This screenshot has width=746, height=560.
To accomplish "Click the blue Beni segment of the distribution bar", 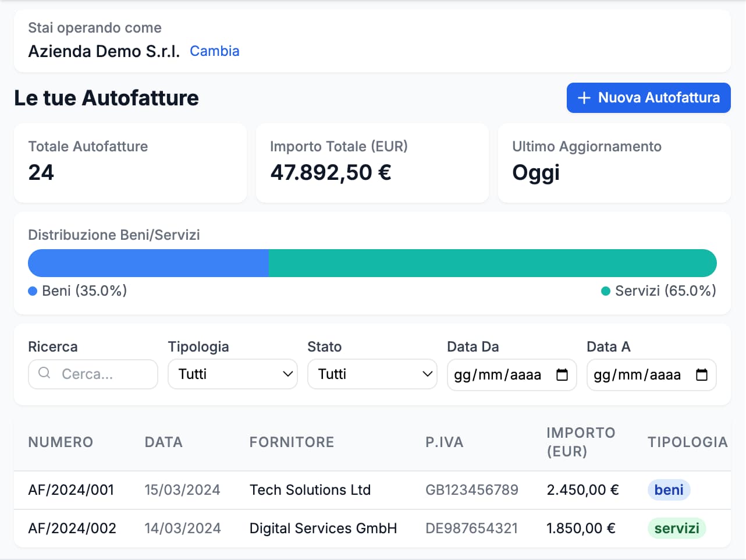I will click(148, 263).
